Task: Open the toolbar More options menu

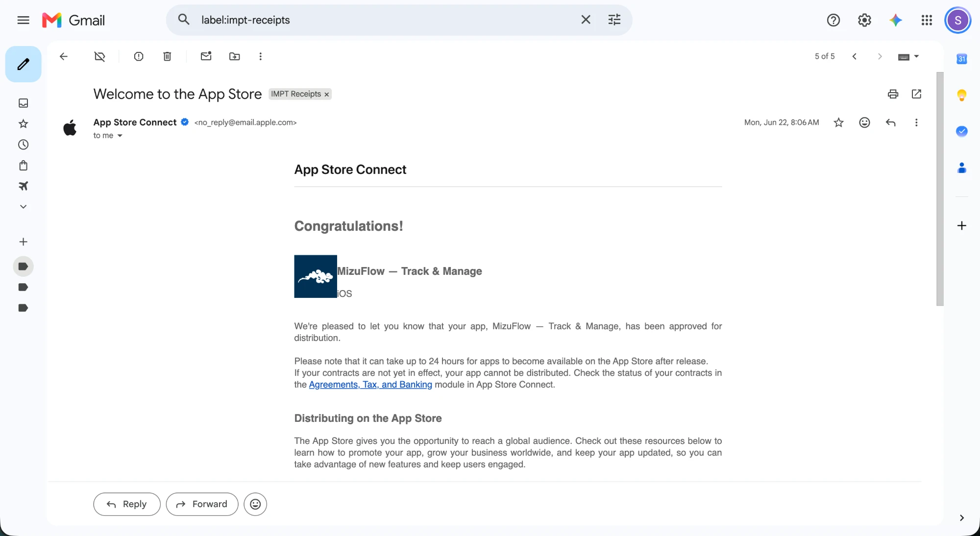Action: click(x=261, y=56)
